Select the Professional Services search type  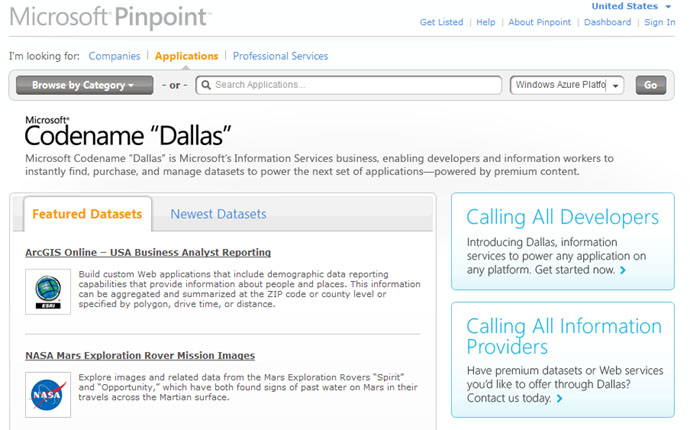[280, 56]
